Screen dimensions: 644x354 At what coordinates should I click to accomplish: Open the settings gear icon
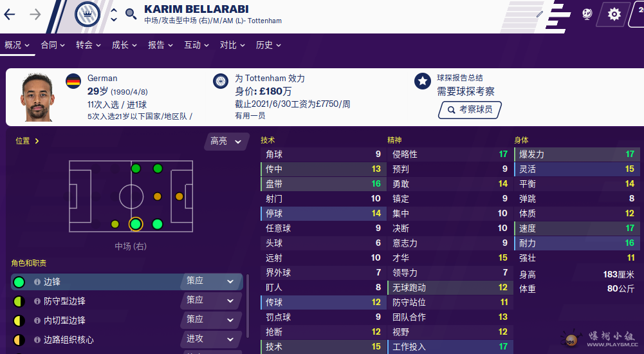[x=614, y=14]
